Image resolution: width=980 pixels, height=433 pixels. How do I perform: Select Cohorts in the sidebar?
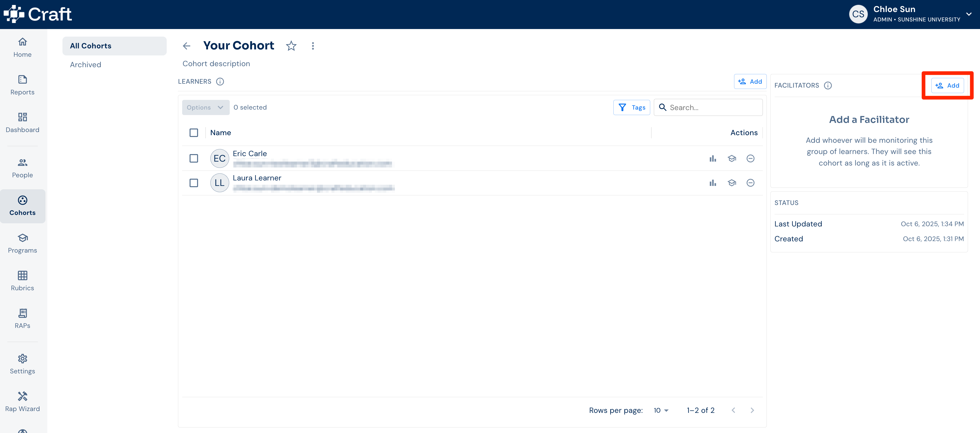[x=22, y=206]
